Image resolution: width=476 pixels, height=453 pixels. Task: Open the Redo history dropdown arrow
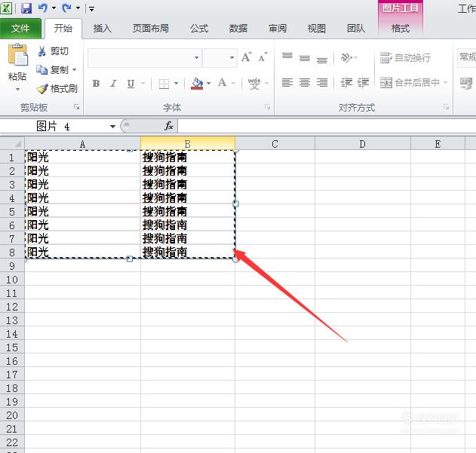tap(78, 8)
